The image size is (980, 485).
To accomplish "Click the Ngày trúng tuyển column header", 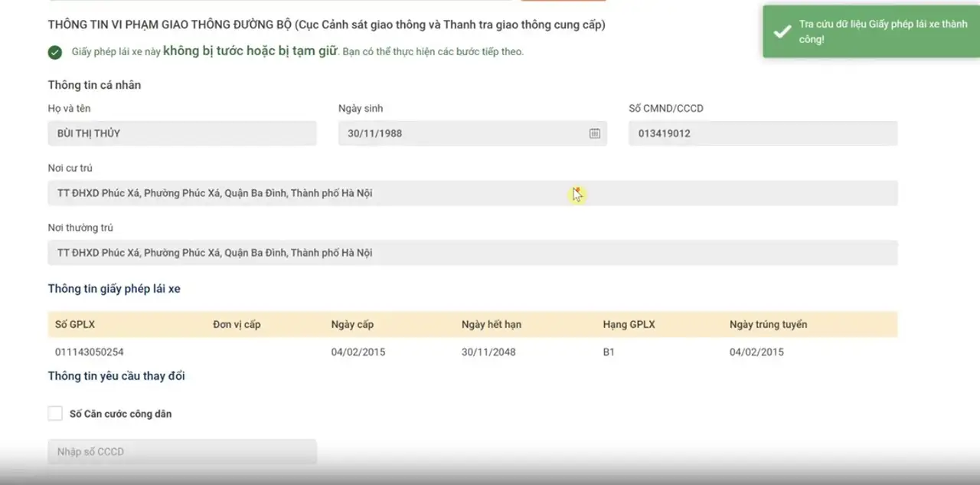I will [x=768, y=324].
